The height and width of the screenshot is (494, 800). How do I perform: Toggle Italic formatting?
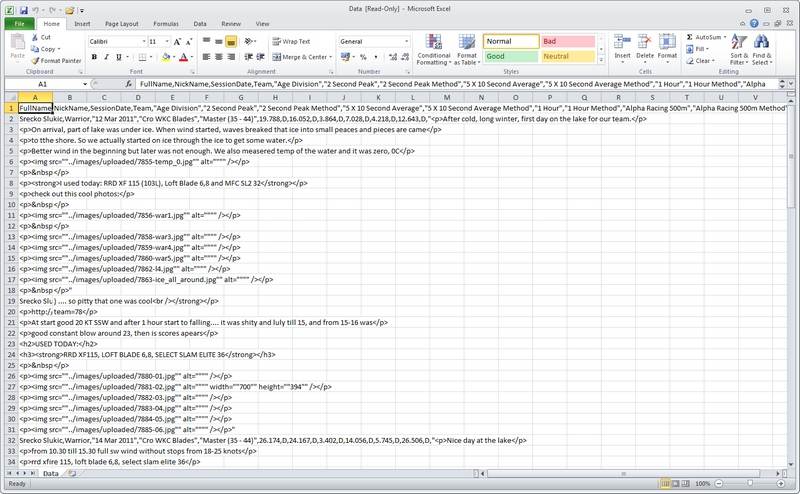105,57
